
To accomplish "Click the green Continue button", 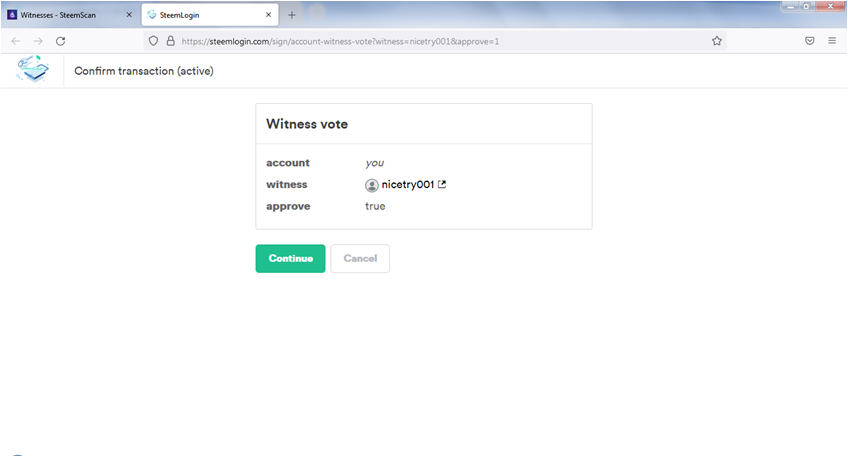I will [x=290, y=259].
